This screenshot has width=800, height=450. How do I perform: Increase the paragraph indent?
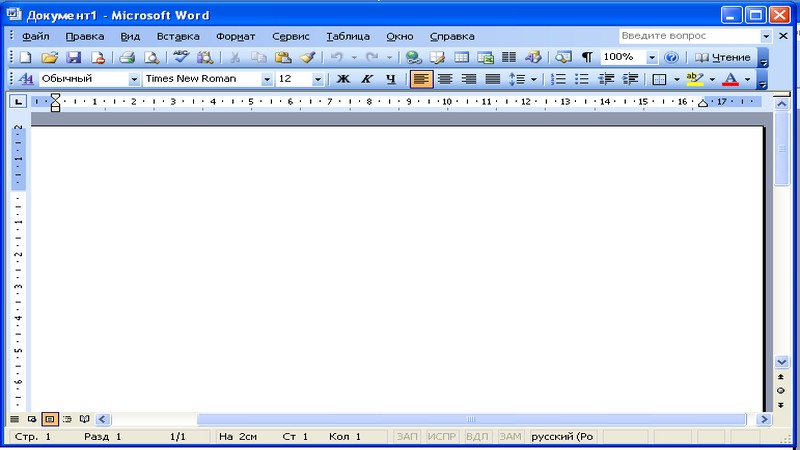631,79
